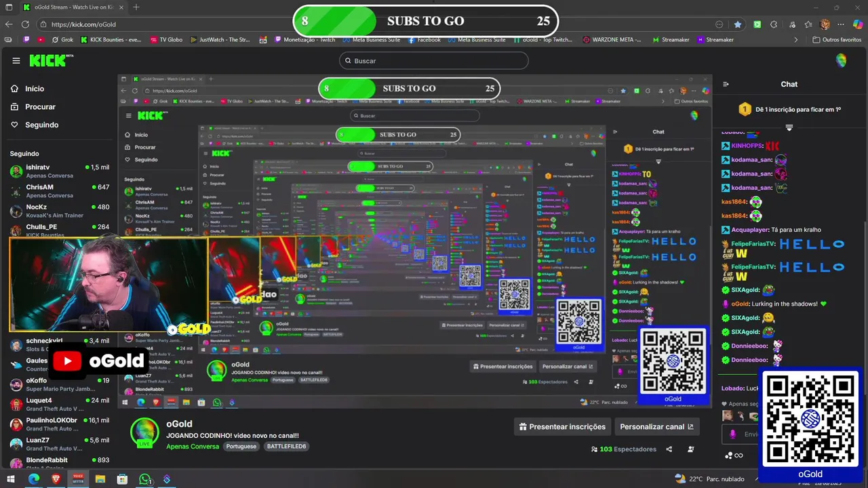Open the first Streamaker bookmark

(671, 39)
